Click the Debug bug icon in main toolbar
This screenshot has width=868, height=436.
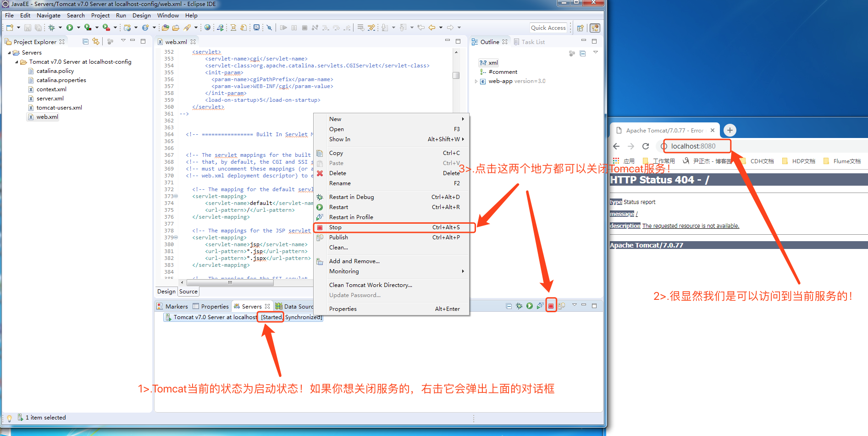[52, 28]
